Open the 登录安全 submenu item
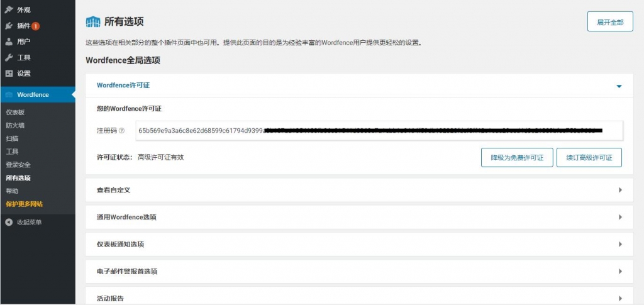Viewport: 644px width, 305px height. click(x=18, y=165)
